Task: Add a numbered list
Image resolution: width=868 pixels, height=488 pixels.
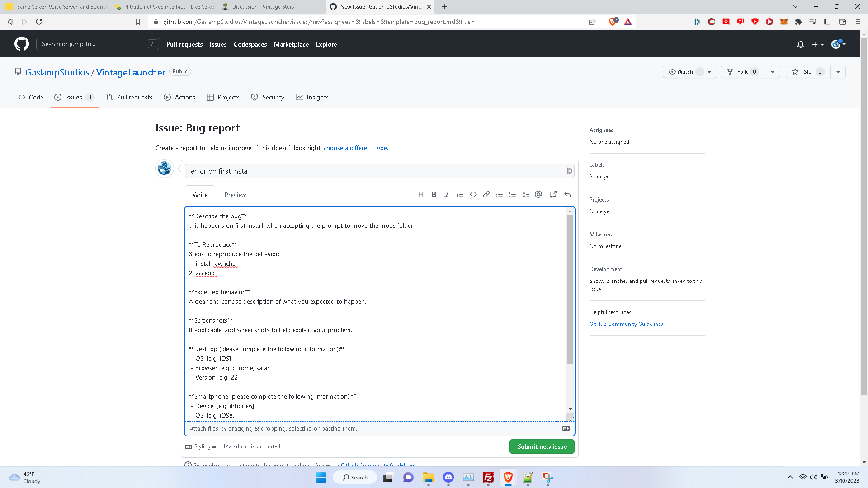Action: point(512,194)
